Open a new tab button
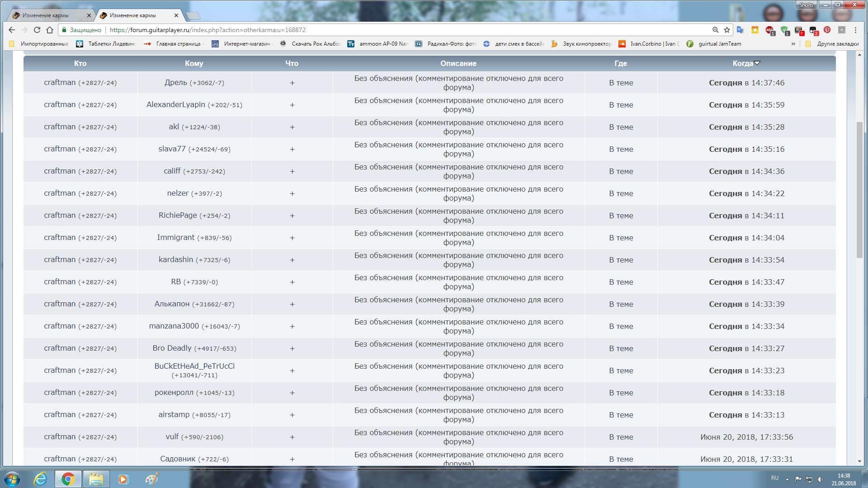The height and width of the screenshot is (488, 868). point(193,16)
